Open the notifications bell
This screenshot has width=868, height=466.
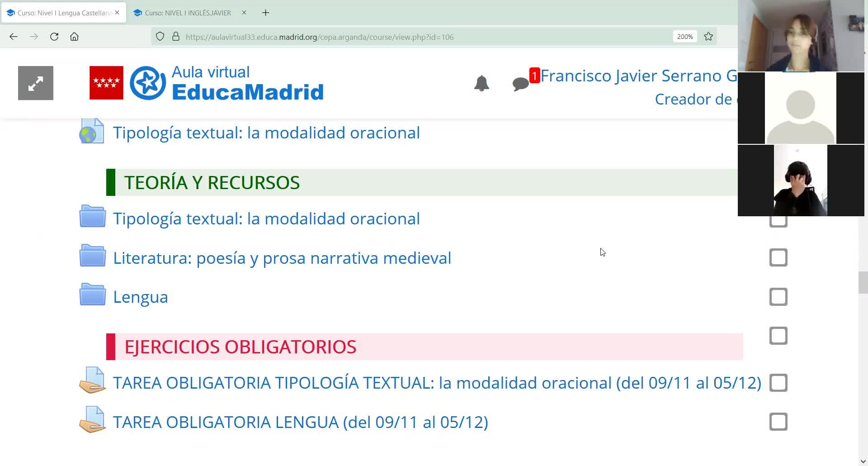tap(481, 83)
